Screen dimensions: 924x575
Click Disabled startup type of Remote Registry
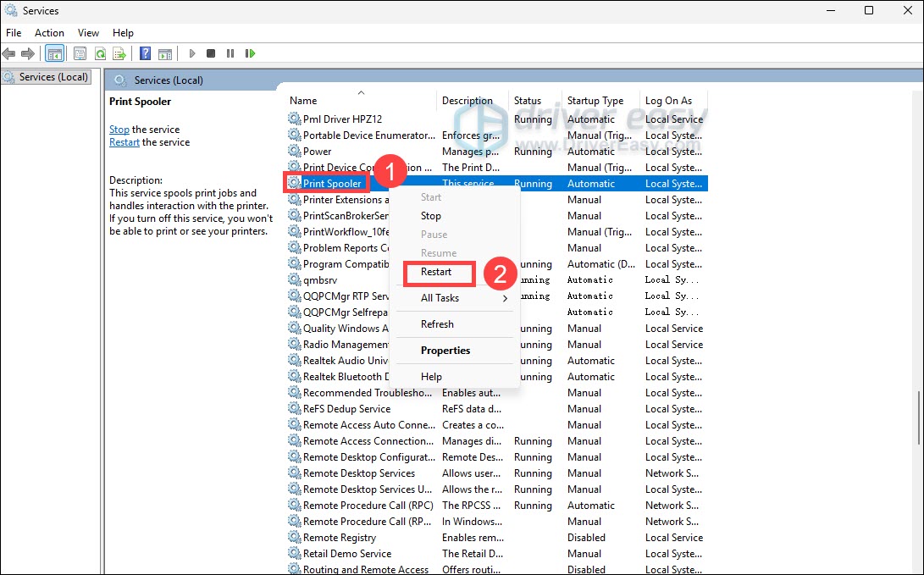586,537
